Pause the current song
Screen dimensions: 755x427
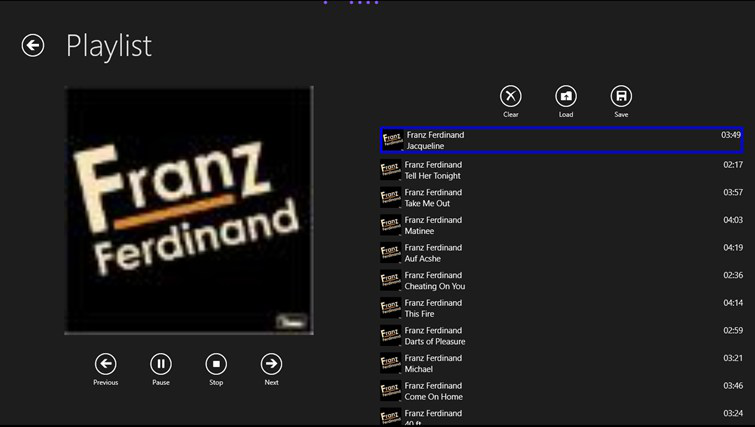click(161, 364)
